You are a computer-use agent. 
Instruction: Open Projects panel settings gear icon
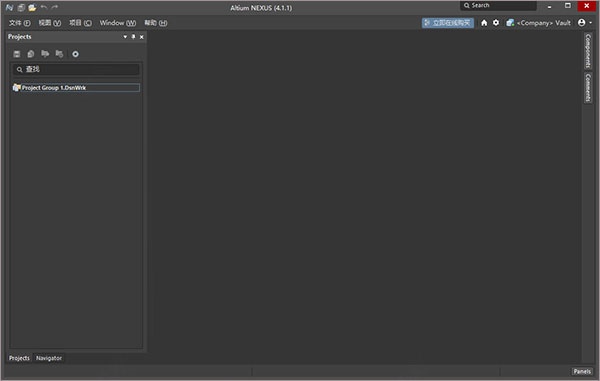pos(75,54)
